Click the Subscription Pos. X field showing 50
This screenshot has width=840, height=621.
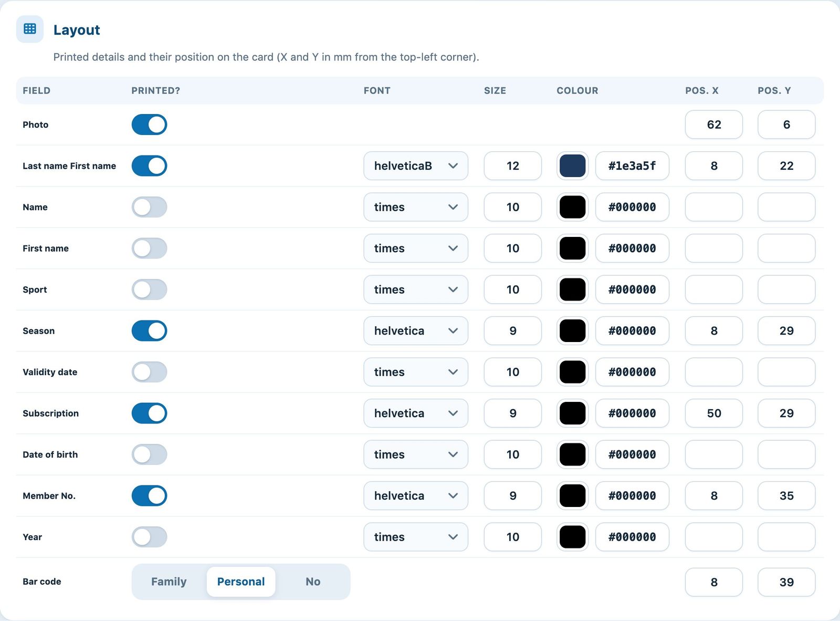tap(714, 413)
